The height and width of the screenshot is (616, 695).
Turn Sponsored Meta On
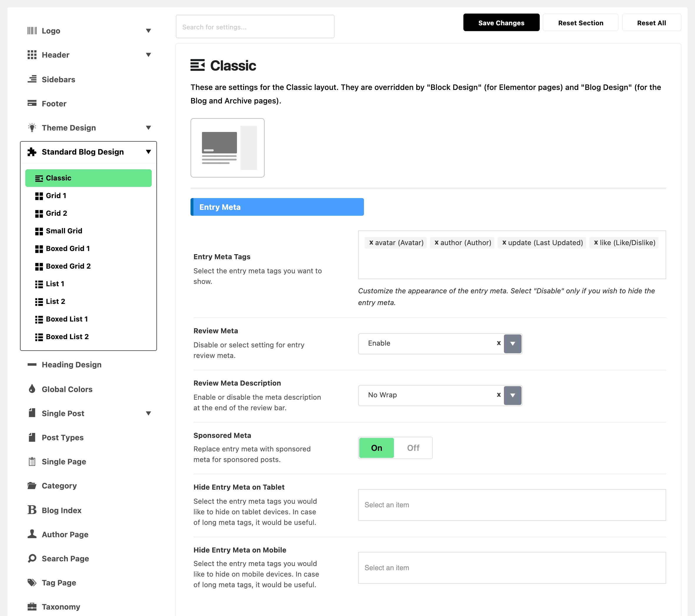click(x=376, y=448)
